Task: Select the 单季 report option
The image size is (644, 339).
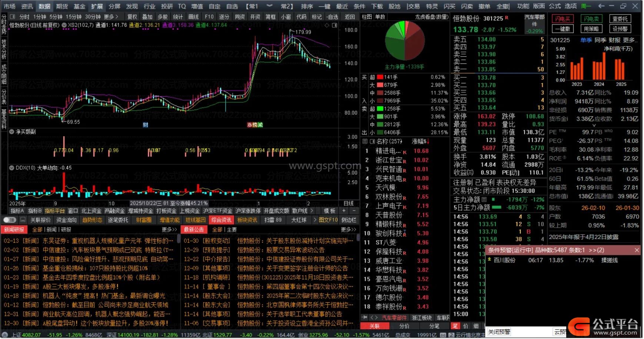Action: [586, 40]
